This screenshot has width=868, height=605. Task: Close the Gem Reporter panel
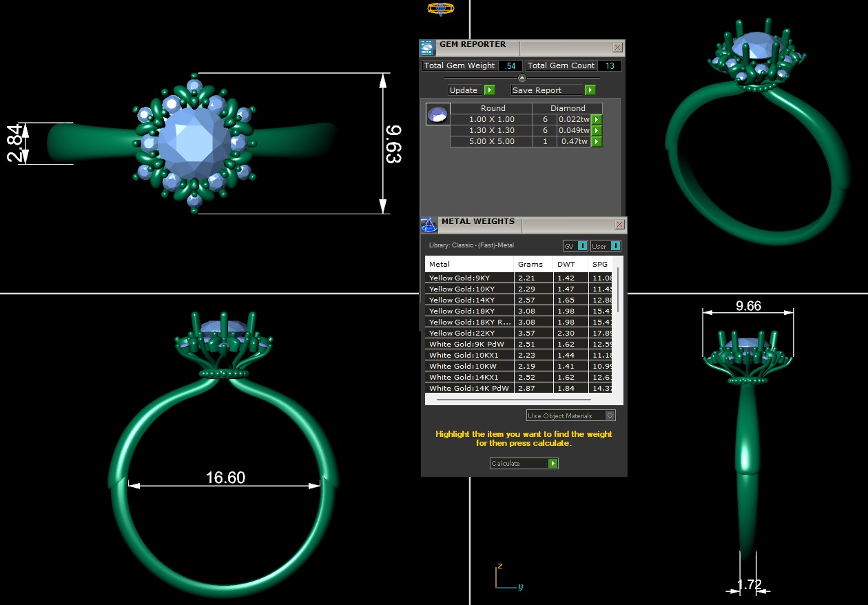coord(618,48)
